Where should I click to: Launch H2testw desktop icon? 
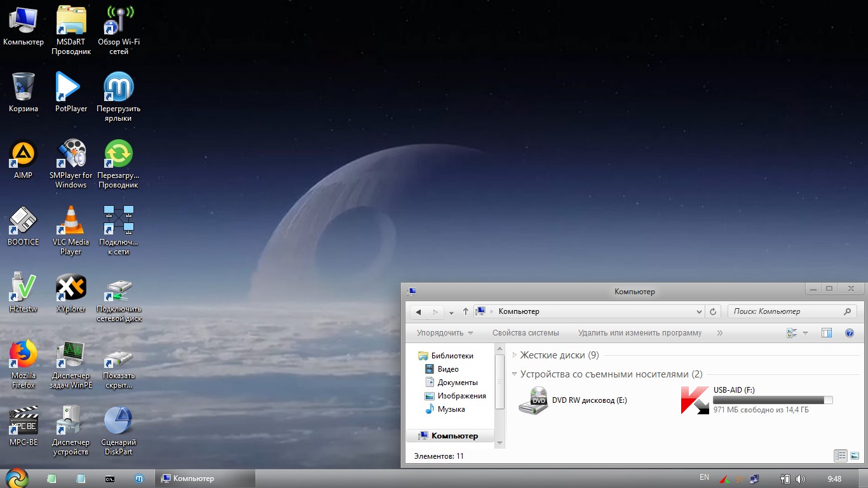coord(24,292)
